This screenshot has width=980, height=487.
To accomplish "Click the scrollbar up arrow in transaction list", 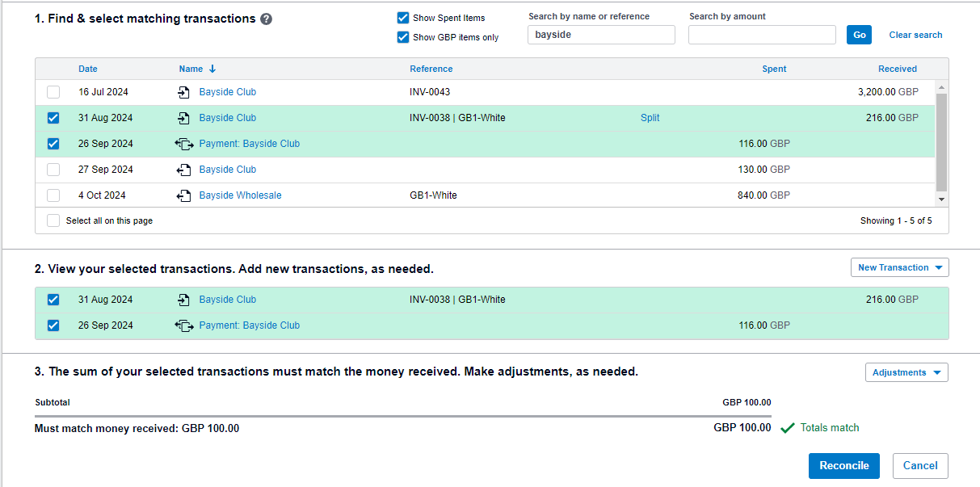I will pos(941,87).
